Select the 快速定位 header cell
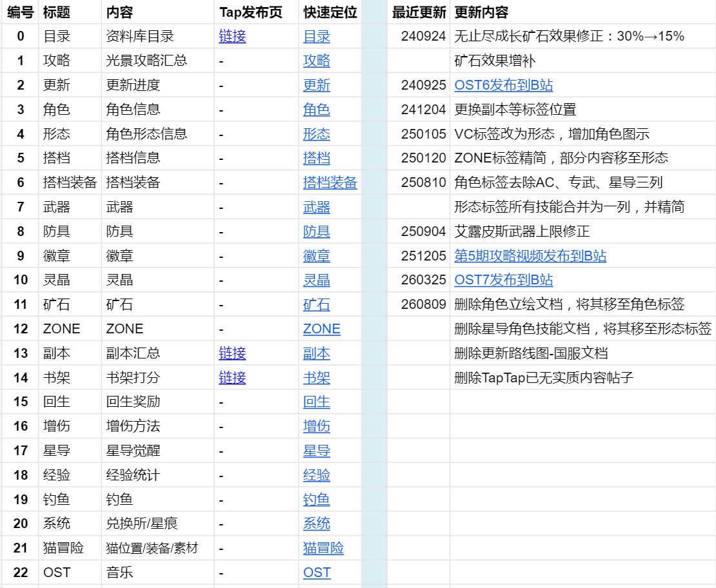716x588 pixels. (x=330, y=12)
